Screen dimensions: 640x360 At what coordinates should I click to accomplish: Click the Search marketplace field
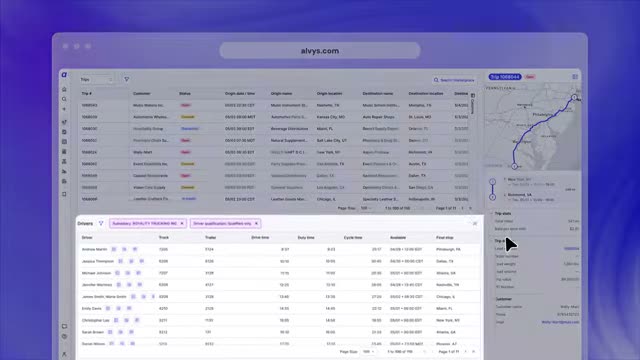tap(454, 80)
